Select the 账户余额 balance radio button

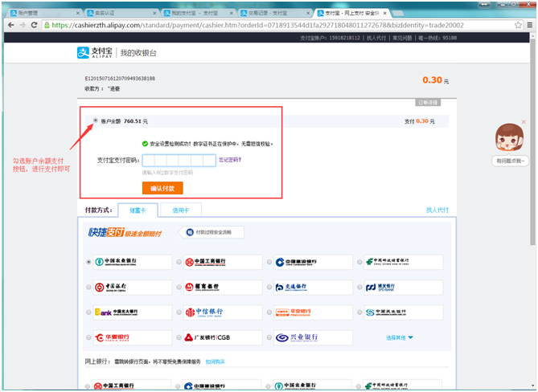coord(96,120)
